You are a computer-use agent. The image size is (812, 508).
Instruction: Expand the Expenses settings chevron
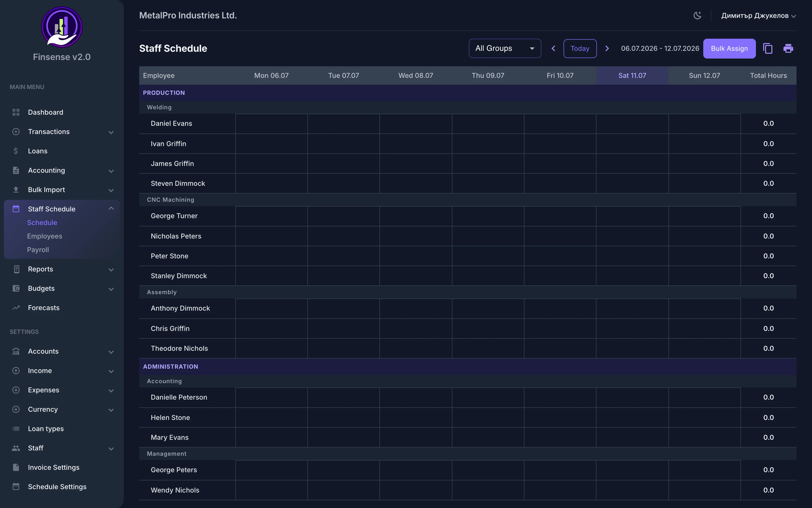click(111, 391)
